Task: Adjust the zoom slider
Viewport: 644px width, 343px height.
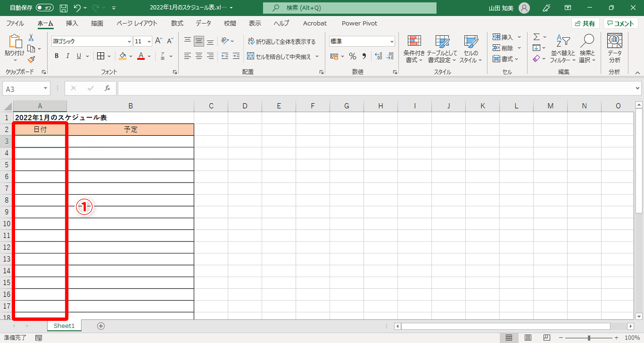Action: (x=589, y=338)
